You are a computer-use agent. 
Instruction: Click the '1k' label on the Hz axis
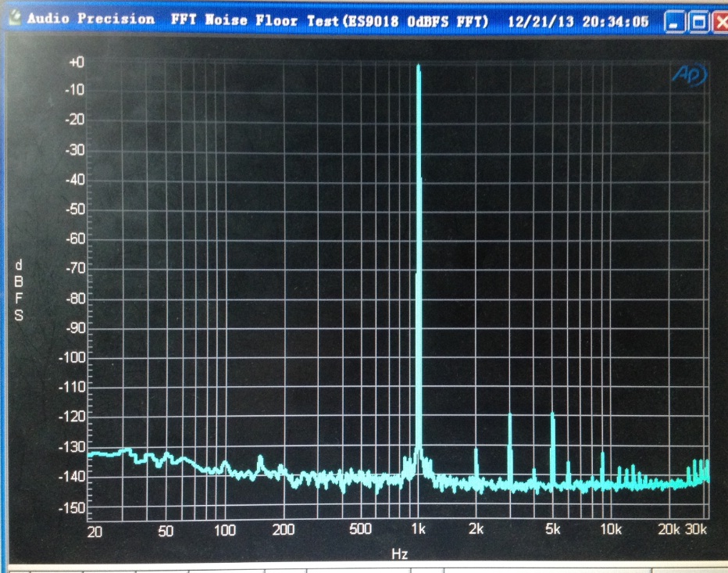(419, 529)
